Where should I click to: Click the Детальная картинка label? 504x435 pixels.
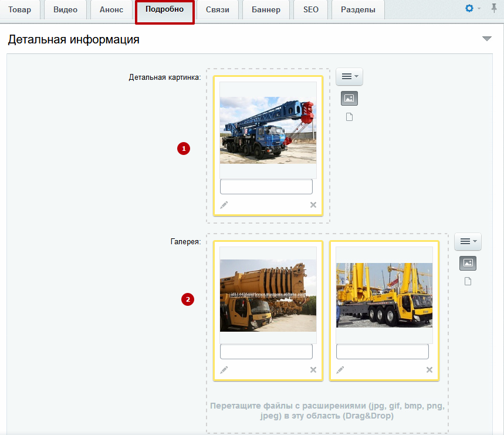pos(164,77)
